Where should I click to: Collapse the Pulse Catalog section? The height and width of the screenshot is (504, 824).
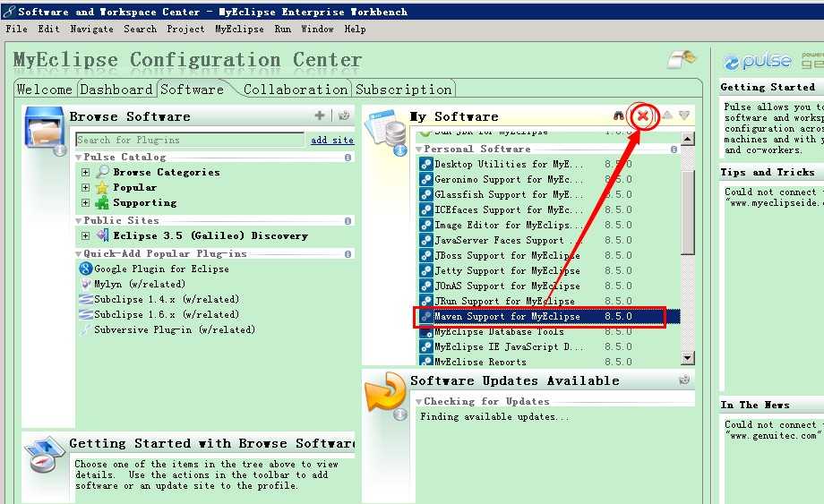[78, 157]
